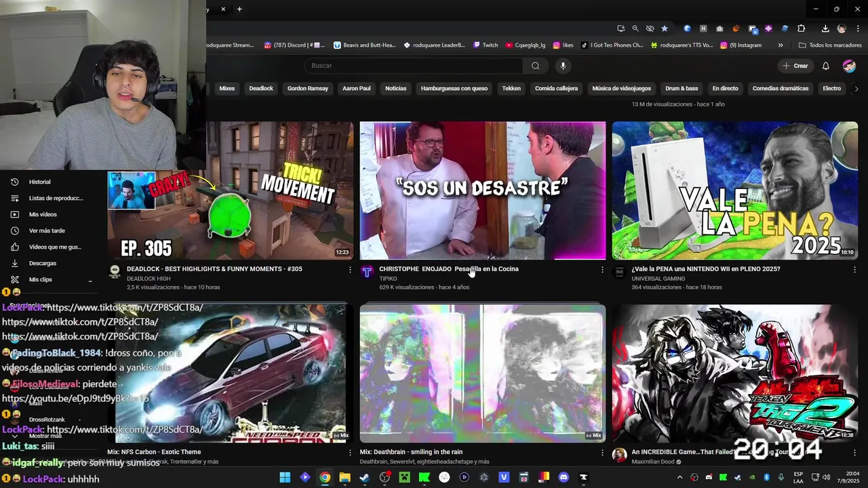Open YouTube notifications bell
This screenshot has height=488, width=868.
point(825,66)
